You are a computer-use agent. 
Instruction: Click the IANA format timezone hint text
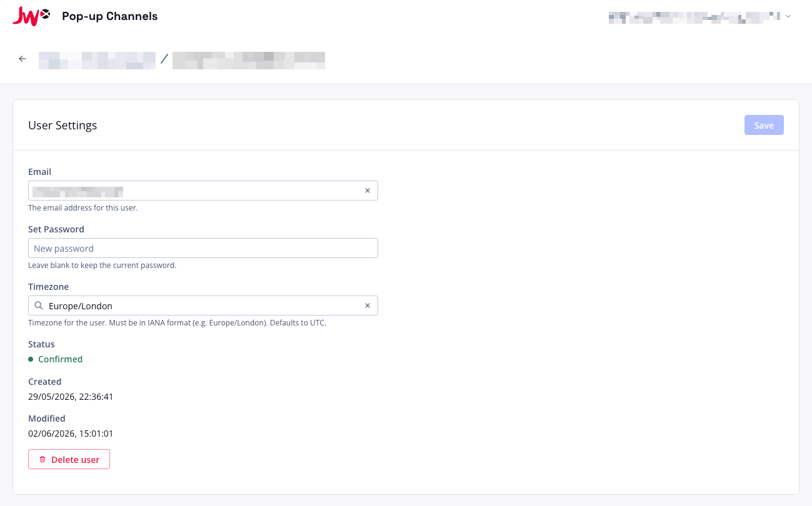(178, 323)
